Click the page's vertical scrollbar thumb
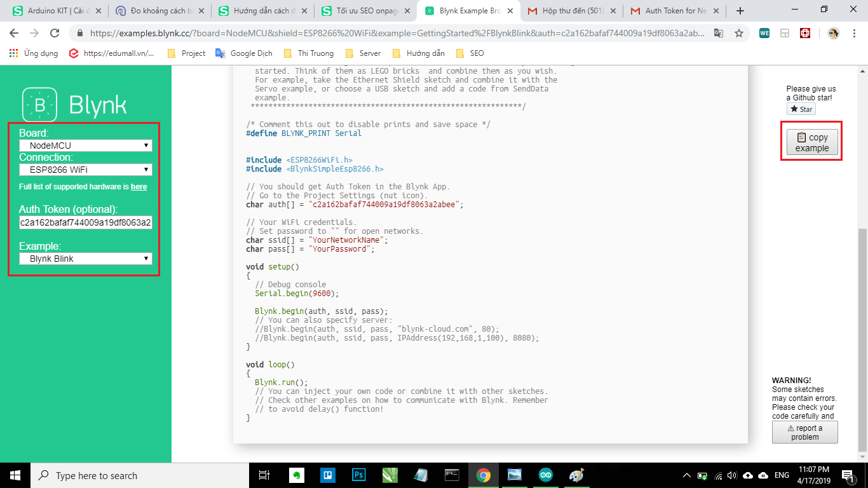Screen dimensions: 868x488 pos(862,340)
